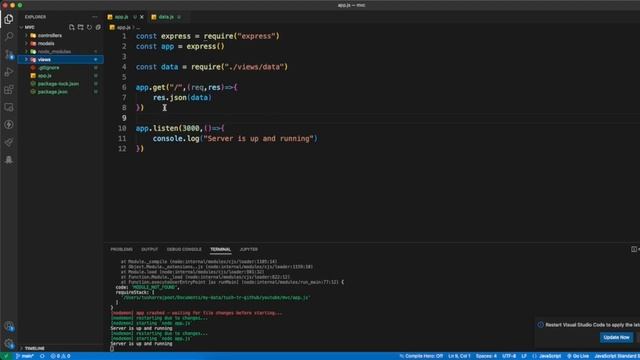Click the console.log statement on line 11

tap(235, 139)
